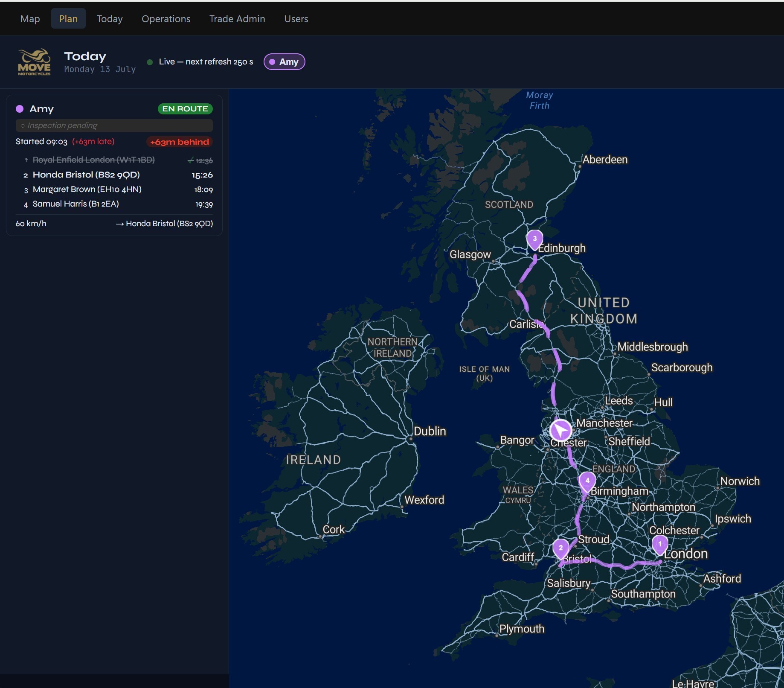Open the Map tab
The height and width of the screenshot is (688, 784).
pyautogui.click(x=30, y=19)
